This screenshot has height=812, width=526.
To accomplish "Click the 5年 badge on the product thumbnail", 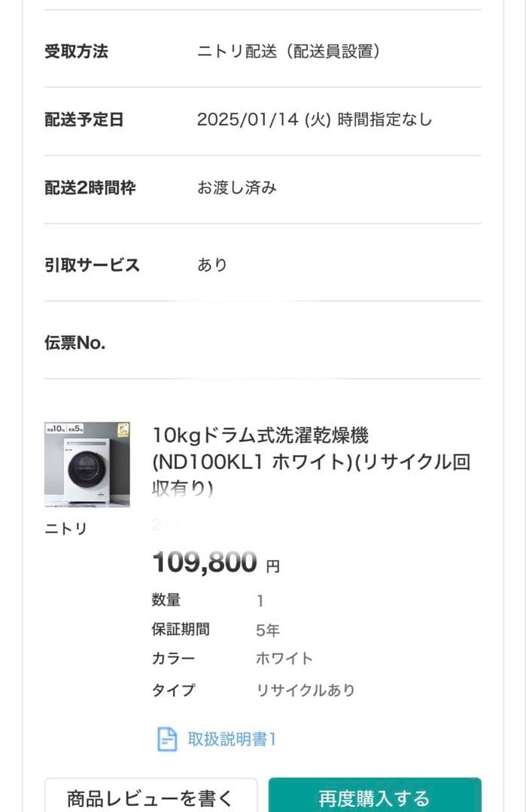I will (x=123, y=429).
